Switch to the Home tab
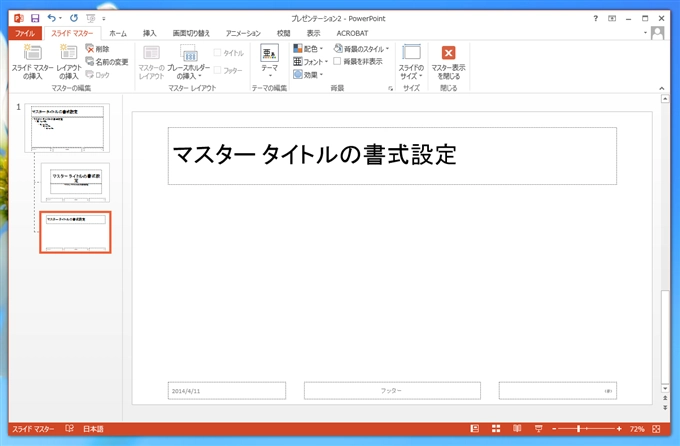The height and width of the screenshot is (446, 680). pyautogui.click(x=118, y=33)
